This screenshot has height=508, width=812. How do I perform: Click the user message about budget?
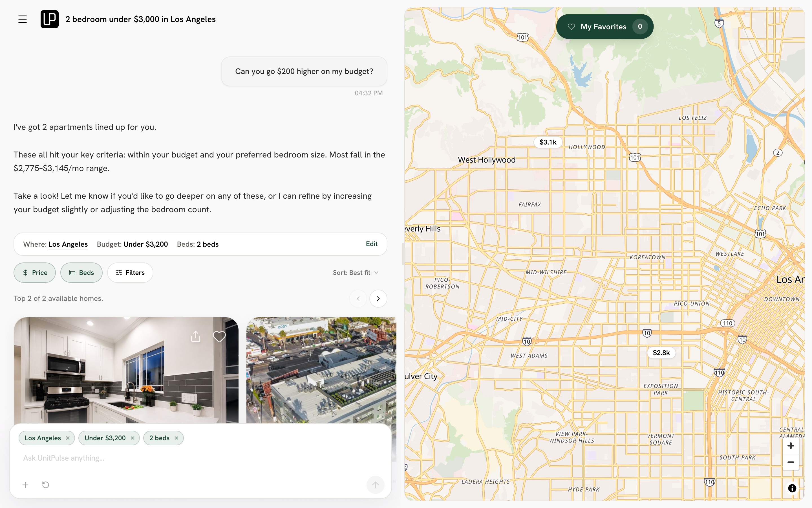point(304,71)
